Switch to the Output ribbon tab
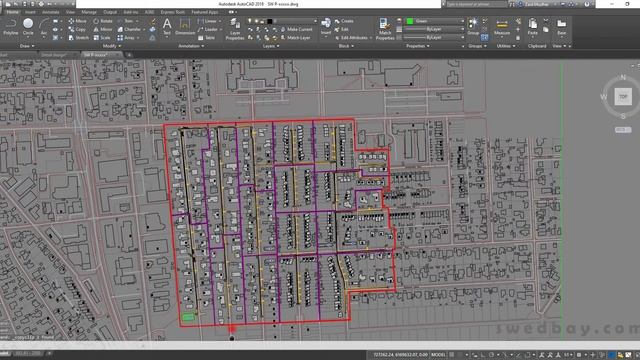The height and width of the screenshot is (360, 640). (110, 12)
